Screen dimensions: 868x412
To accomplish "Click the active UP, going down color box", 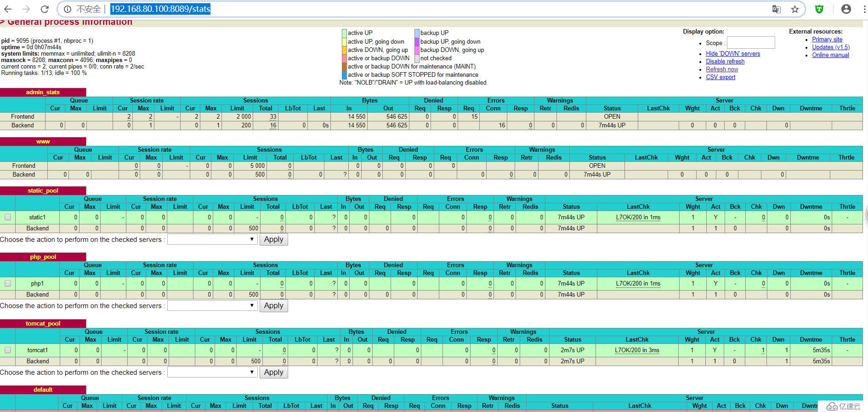I will 344,41.
